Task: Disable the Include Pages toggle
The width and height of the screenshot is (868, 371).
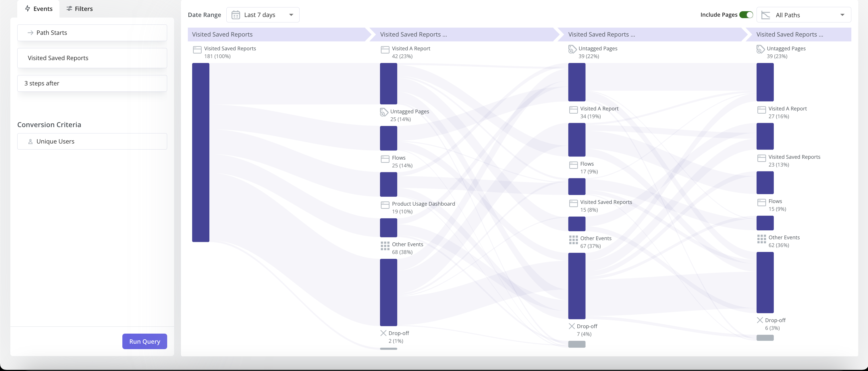Action: click(747, 14)
